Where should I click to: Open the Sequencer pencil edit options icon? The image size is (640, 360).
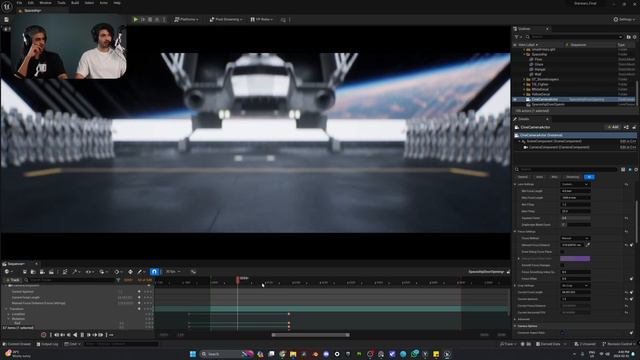[x=141, y=271]
